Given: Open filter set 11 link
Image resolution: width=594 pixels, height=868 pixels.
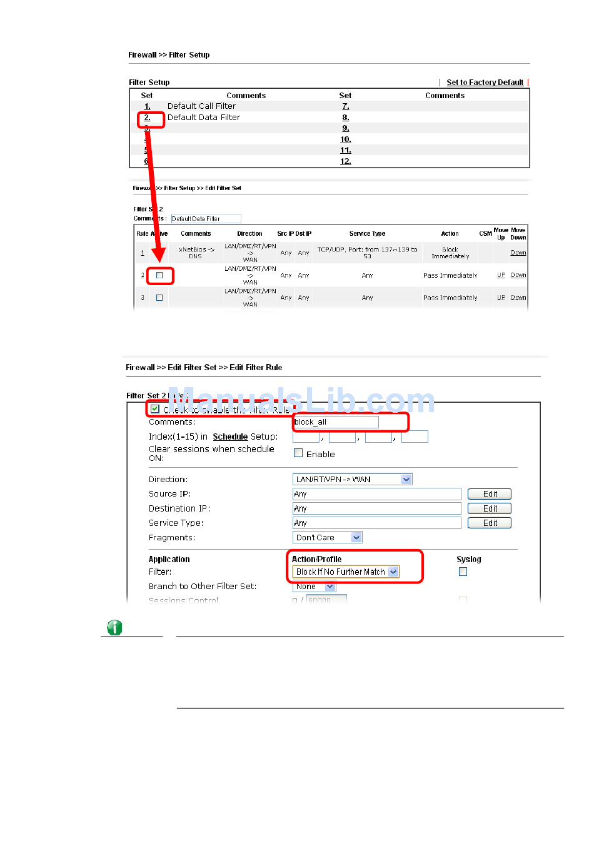Looking at the screenshot, I should pos(346,150).
